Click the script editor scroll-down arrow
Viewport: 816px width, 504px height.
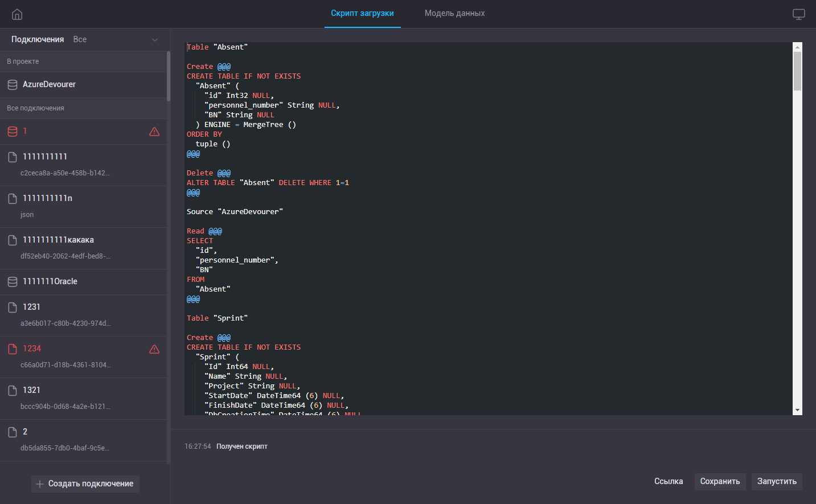click(797, 410)
